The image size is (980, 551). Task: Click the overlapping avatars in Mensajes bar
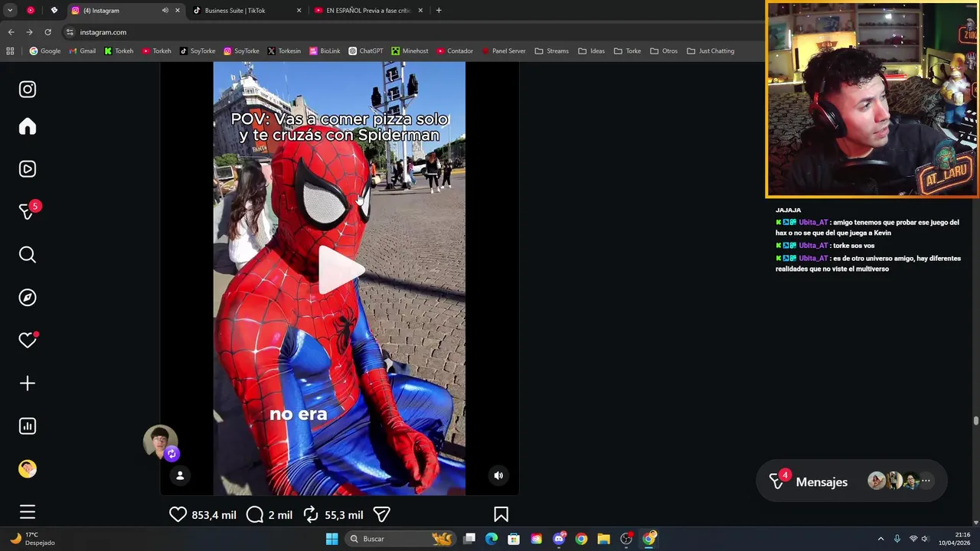coord(893,481)
